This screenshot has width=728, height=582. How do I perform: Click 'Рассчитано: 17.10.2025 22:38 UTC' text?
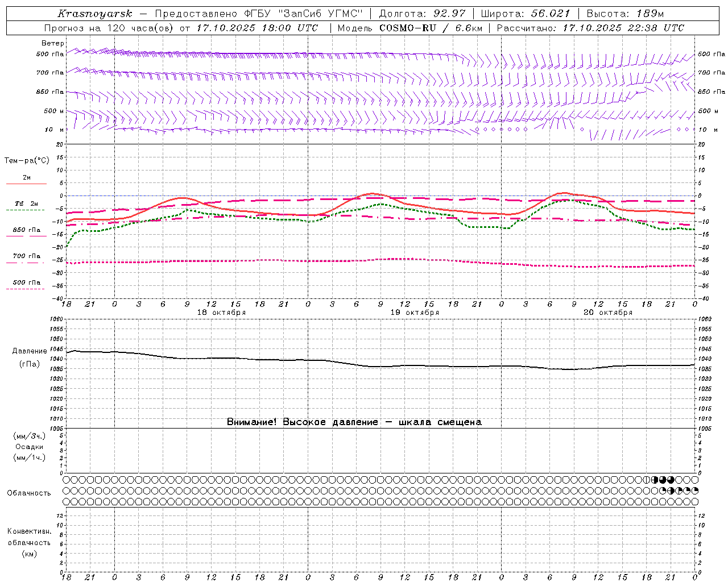tap(590, 28)
